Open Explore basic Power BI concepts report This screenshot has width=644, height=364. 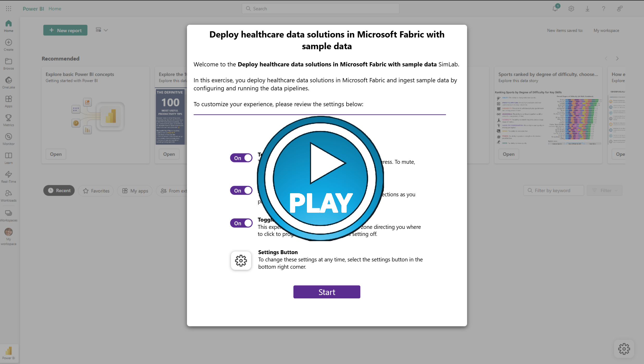click(56, 154)
